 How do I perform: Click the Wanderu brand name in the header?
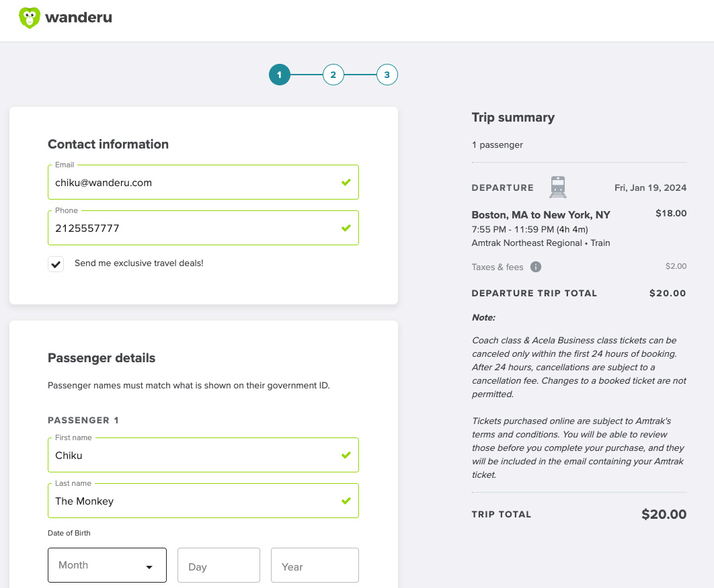coord(79,17)
